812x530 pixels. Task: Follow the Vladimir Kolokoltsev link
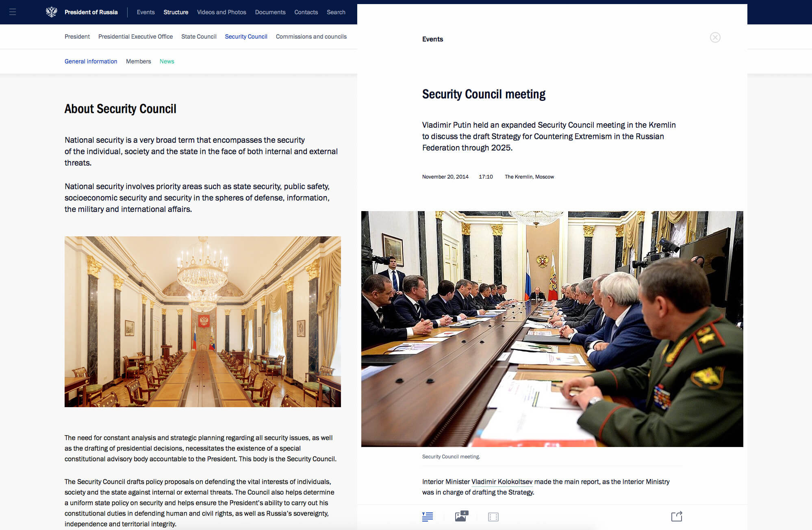point(502,482)
